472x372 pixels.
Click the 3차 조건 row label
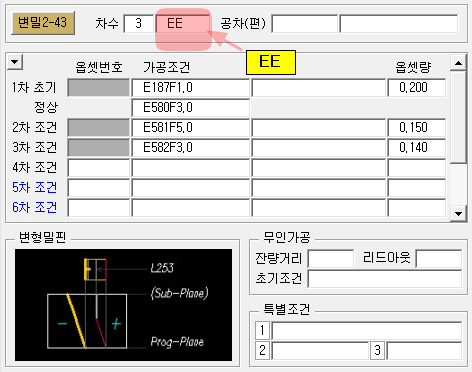point(34,147)
